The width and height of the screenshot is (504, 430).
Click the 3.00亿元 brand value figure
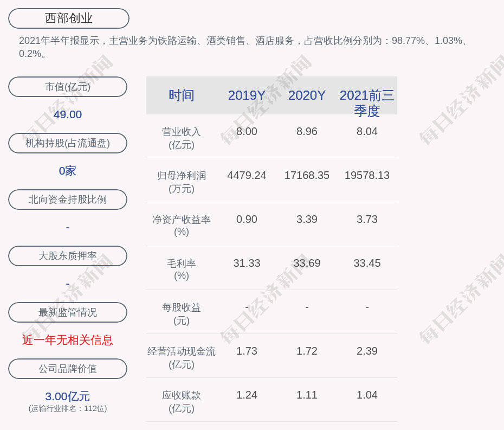point(68,396)
